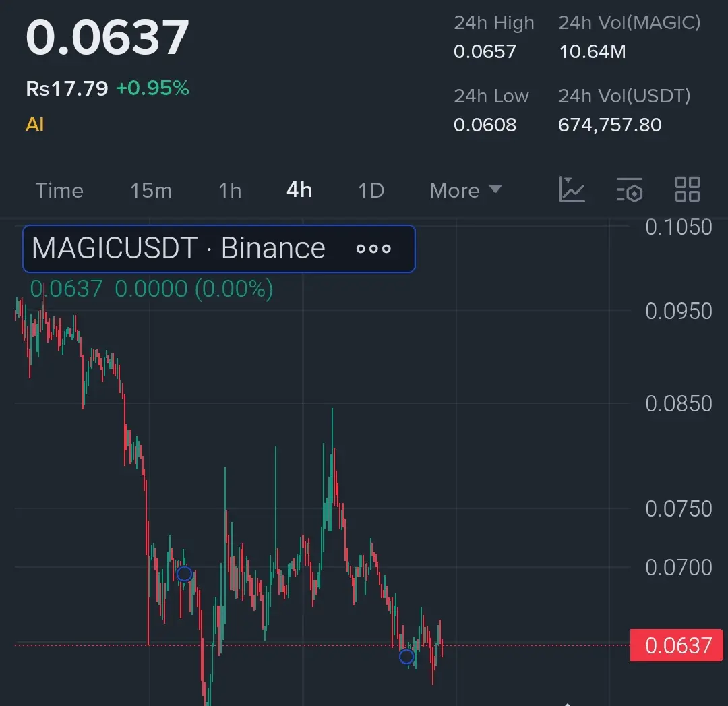Select the 1h timeframe tab

point(231,190)
